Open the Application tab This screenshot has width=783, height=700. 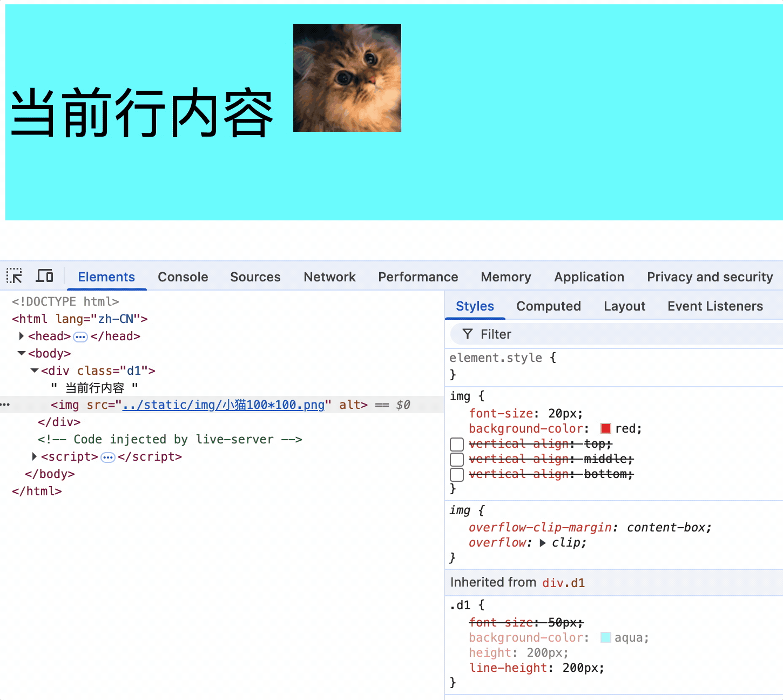(x=589, y=277)
